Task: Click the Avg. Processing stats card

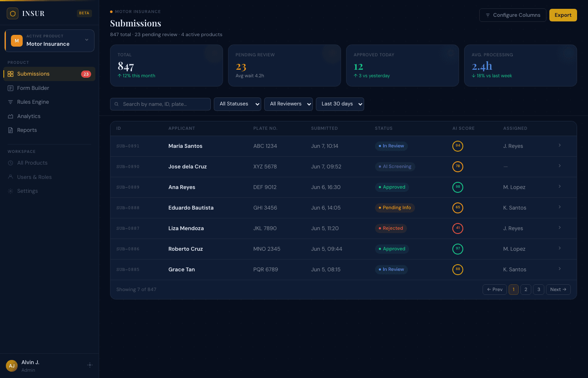Action: pyautogui.click(x=520, y=66)
